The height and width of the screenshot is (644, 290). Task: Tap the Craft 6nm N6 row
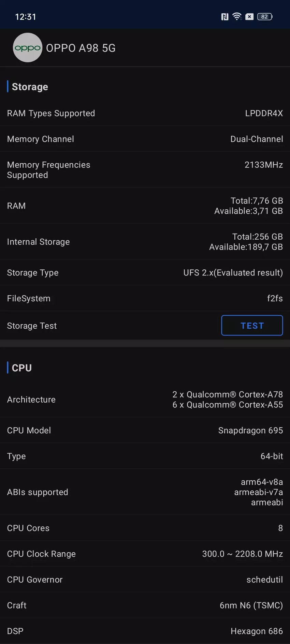tap(145, 605)
